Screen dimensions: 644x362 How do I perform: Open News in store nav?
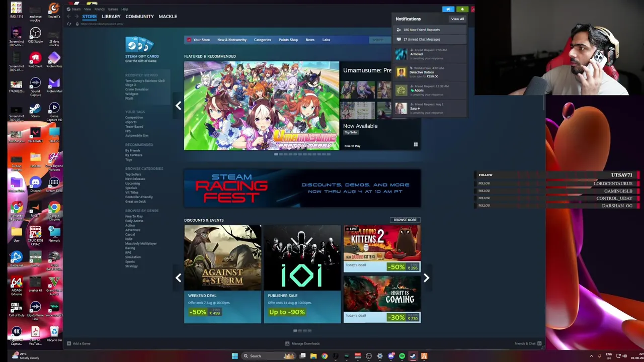310,40
